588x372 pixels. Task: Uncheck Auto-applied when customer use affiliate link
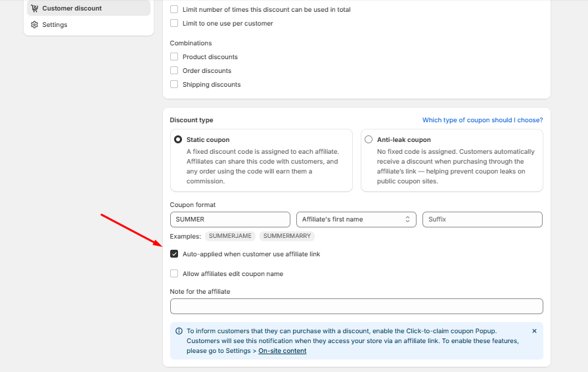point(174,254)
